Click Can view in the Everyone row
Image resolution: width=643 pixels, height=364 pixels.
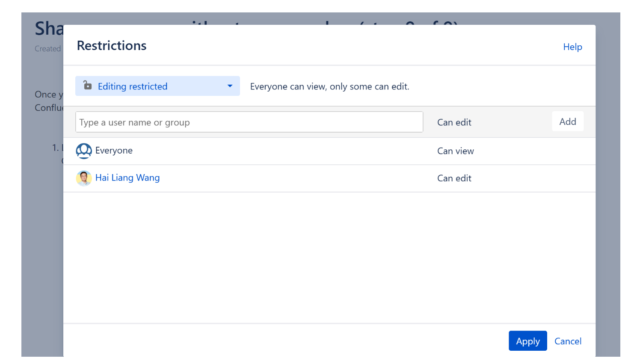tap(455, 151)
